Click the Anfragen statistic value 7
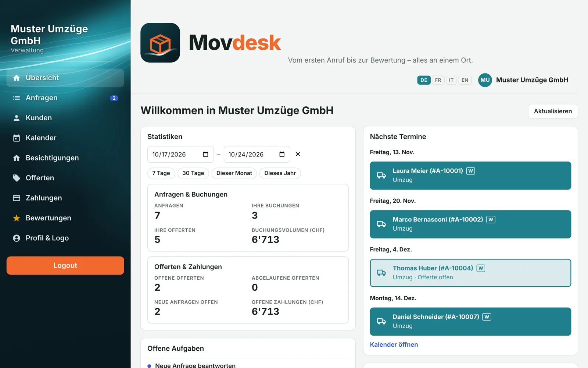This screenshot has width=588, height=368. click(x=157, y=215)
